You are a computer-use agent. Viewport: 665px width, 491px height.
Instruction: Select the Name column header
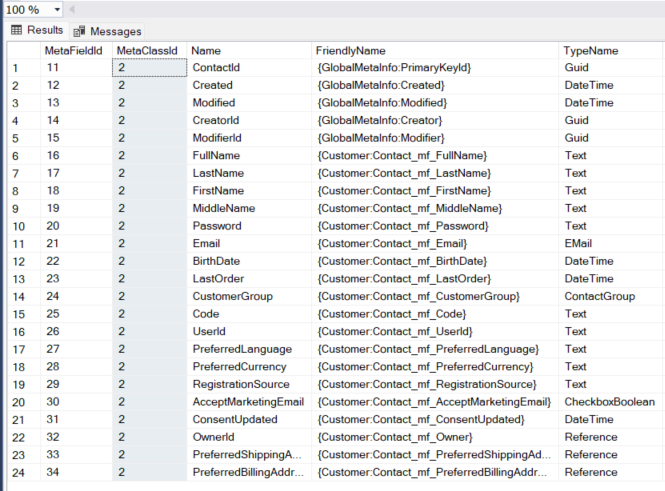coord(206,50)
